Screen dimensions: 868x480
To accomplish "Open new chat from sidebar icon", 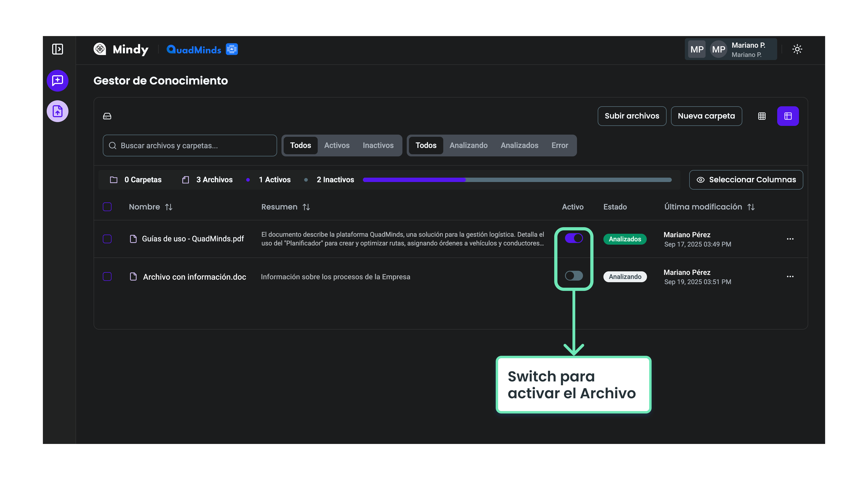I will tap(58, 81).
